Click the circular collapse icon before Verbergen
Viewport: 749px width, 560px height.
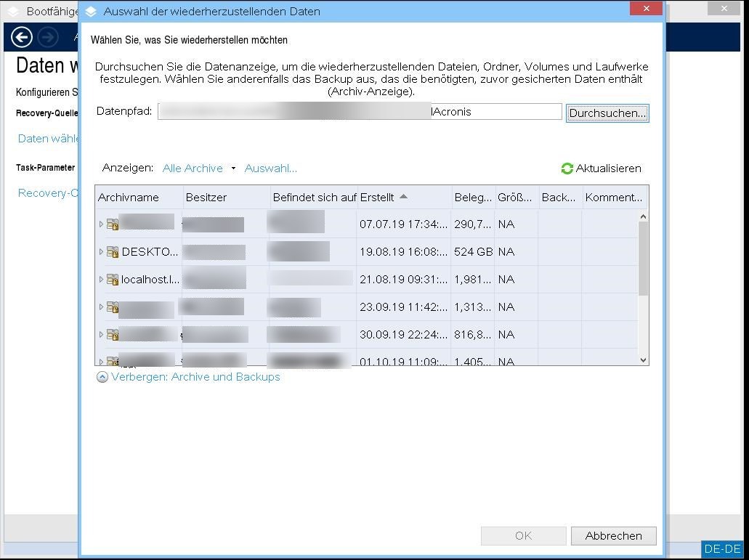[102, 377]
